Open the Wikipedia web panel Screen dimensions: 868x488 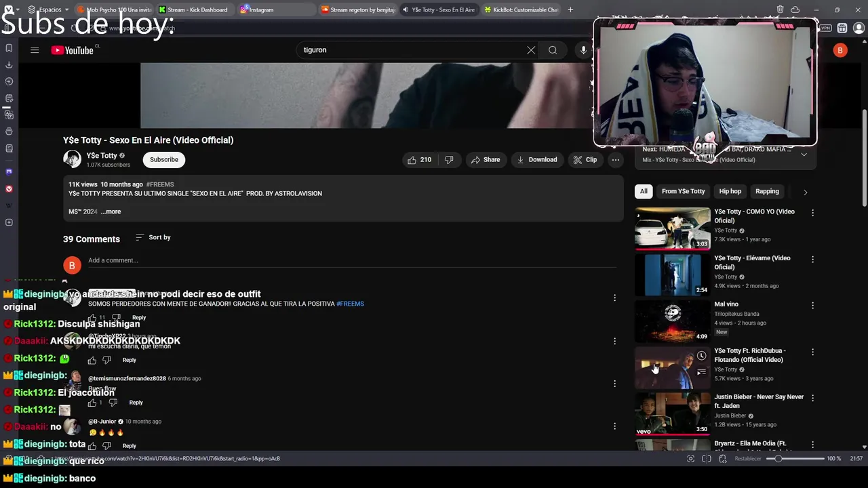point(9,205)
